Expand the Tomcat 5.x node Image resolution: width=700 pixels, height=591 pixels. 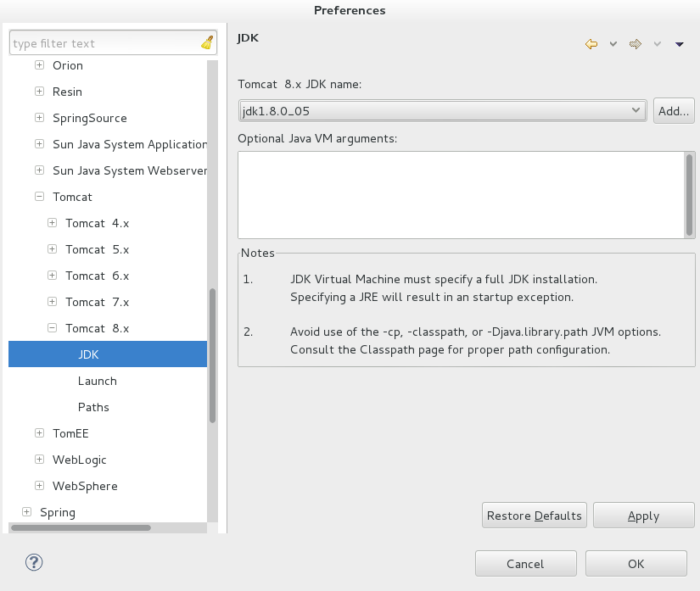pos(53,249)
